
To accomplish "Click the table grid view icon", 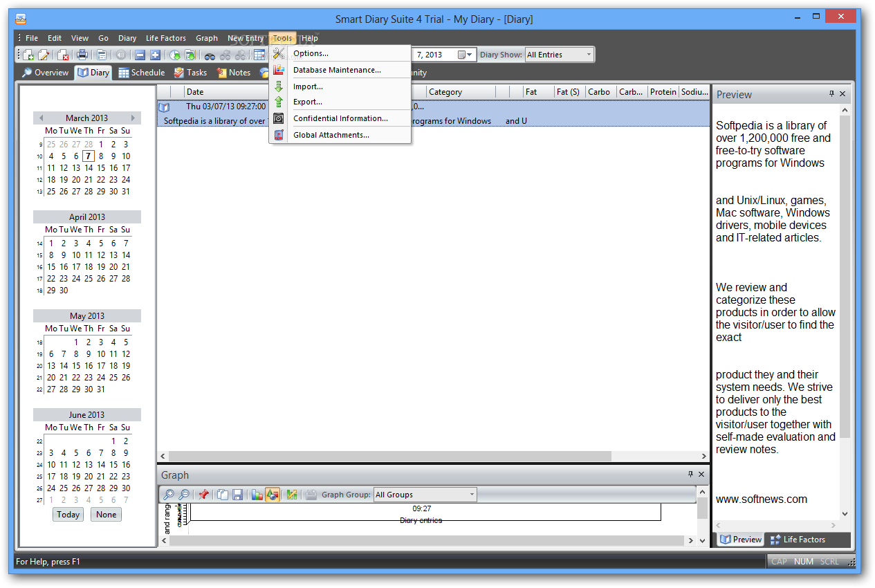I will [x=259, y=55].
